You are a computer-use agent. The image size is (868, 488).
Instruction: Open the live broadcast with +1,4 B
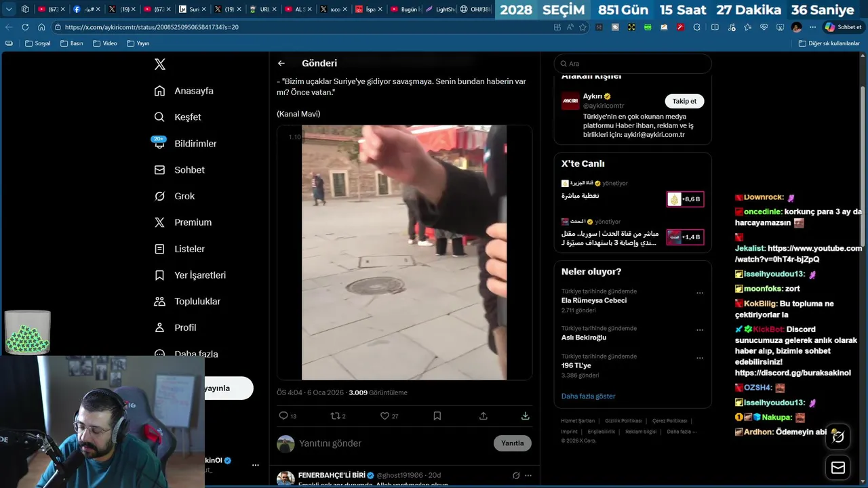[x=685, y=237]
